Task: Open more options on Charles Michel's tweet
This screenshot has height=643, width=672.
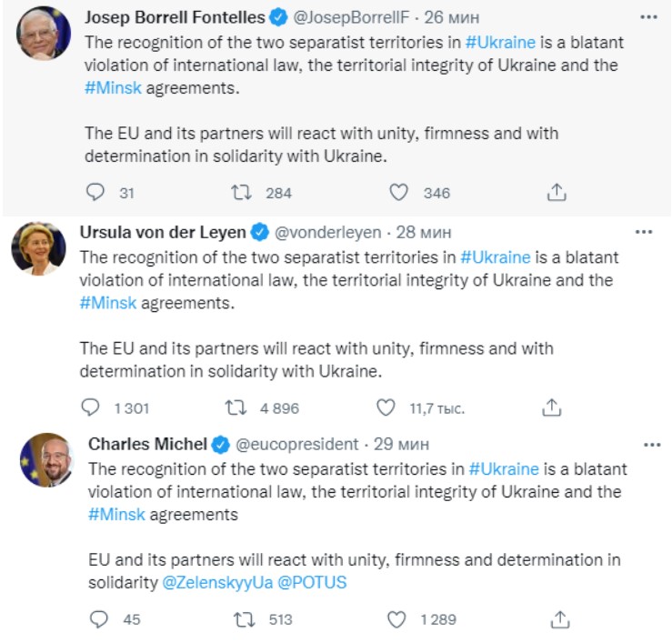Action: (652, 445)
